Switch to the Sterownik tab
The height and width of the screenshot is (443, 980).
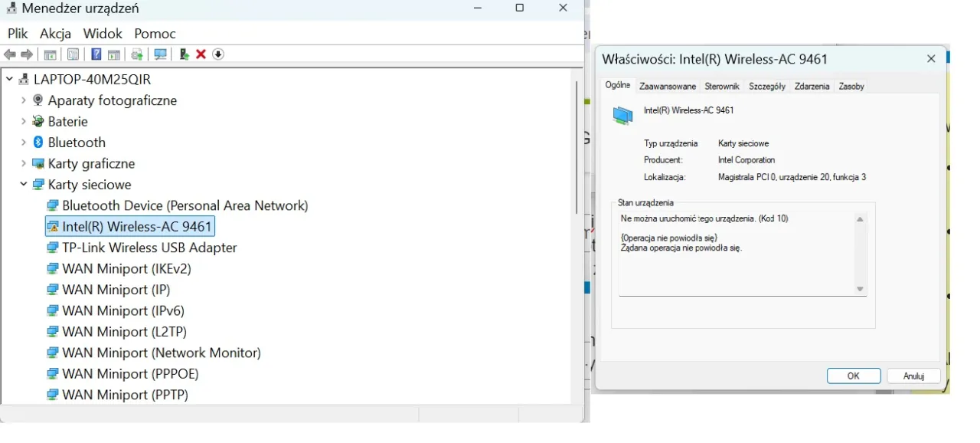tap(721, 86)
